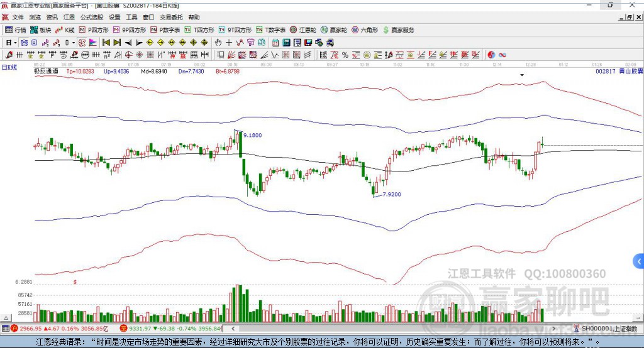
Task: Click SH000001 上证指数 status entry
Action: pyautogui.click(x=609, y=329)
